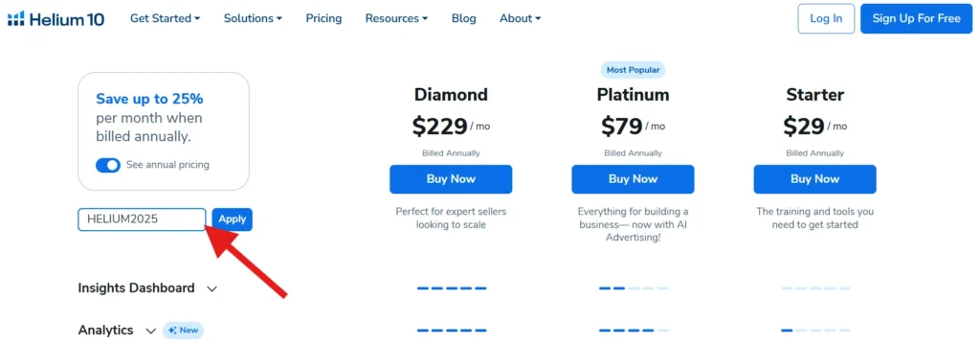The width and height of the screenshot is (980, 345).
Task: Open the Get Started dropdown menu
Action: click(165, 19)
